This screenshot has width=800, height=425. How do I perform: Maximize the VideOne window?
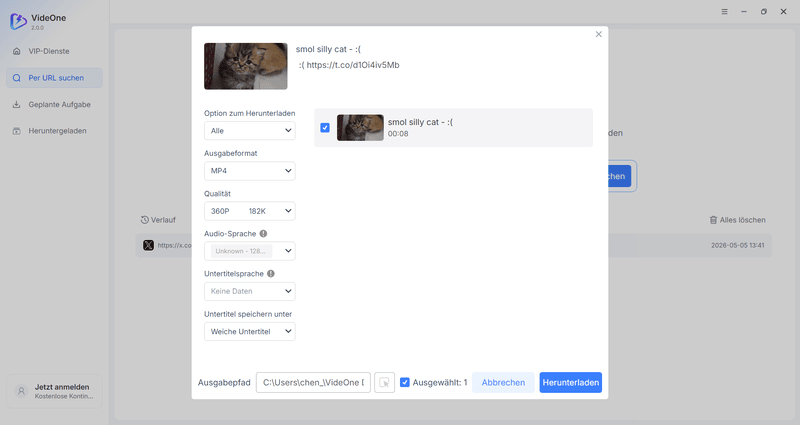[x=764, y=12]
